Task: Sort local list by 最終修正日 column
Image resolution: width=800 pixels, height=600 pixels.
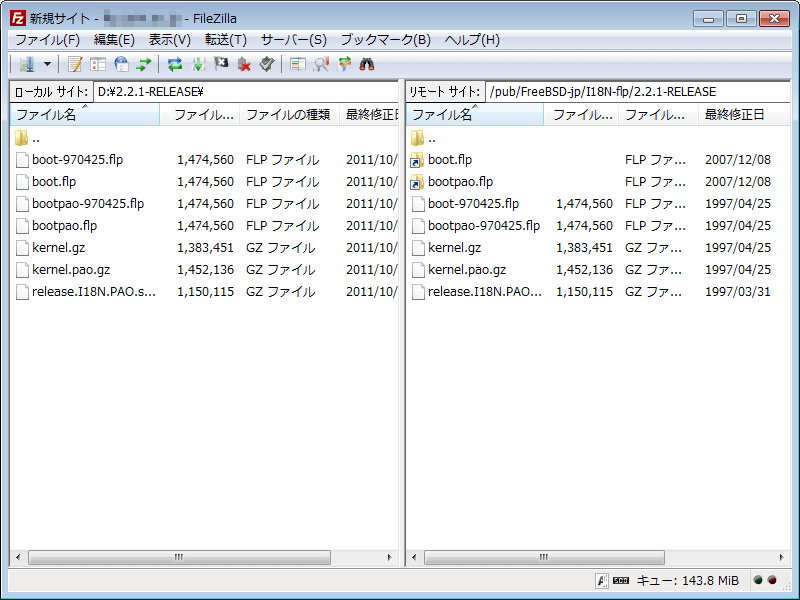Action: [x=369, y=114]
